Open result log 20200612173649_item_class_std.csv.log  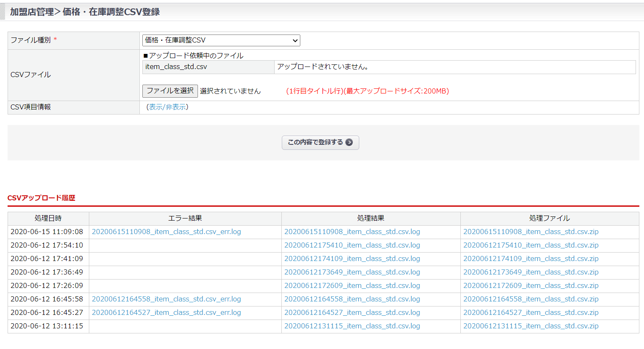[352, 272]
